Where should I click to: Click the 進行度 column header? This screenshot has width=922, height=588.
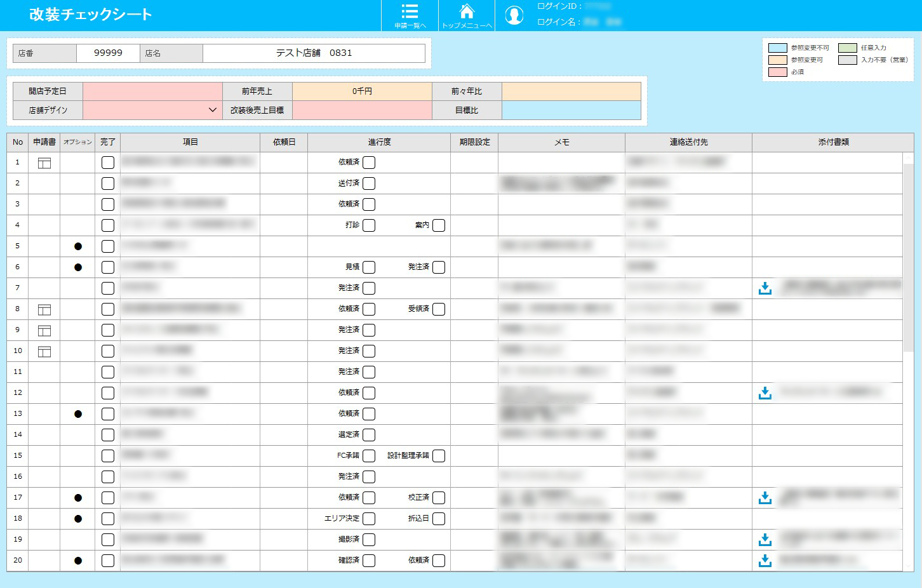click(379, 142)
